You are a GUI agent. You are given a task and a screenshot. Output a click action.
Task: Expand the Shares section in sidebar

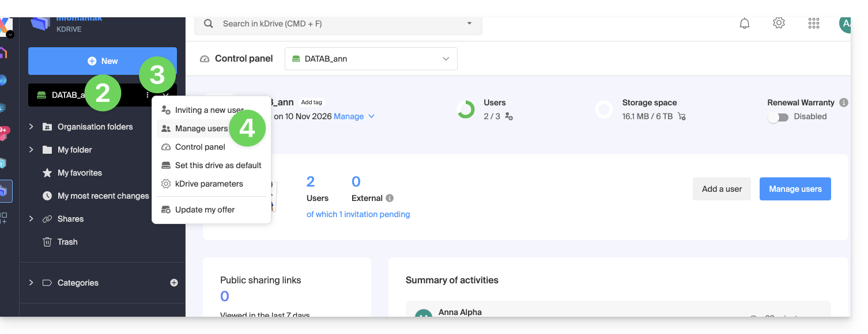click(x=31, y=219)
